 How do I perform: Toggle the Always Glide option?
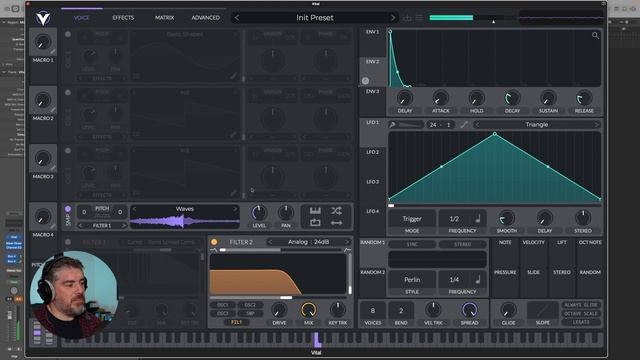[x=581, y=305]
